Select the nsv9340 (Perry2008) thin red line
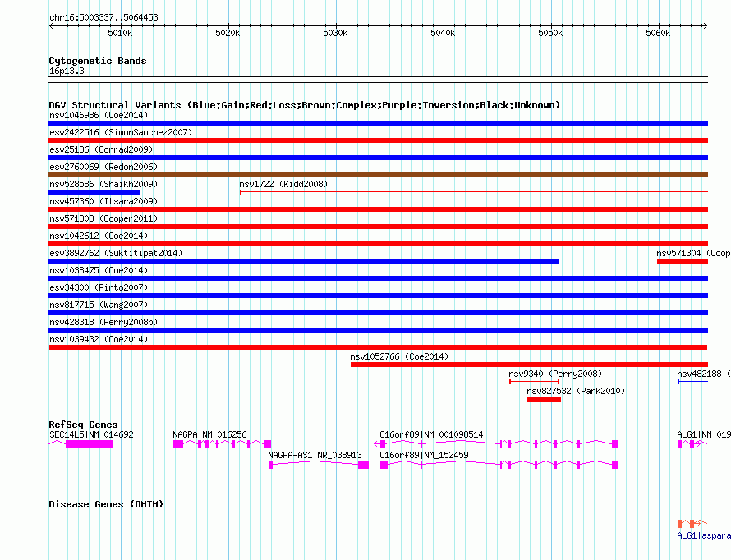This screenshot has height=560, width=731. pyautogui.click(x=534, y=382)
